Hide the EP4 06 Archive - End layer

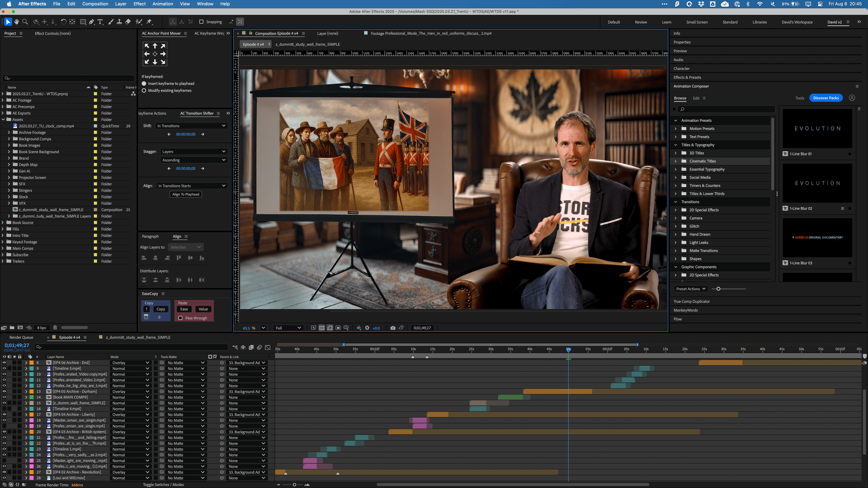(x=4, y=363)
